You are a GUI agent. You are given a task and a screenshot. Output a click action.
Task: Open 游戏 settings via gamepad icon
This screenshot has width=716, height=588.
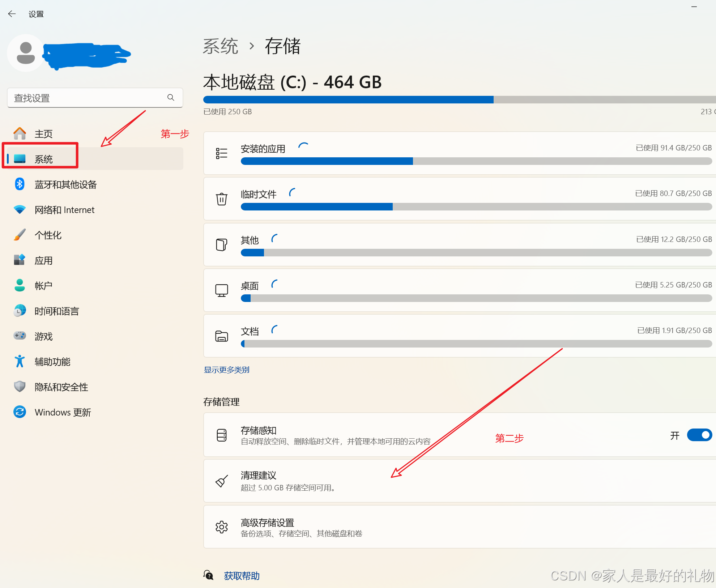pos(20,336)
